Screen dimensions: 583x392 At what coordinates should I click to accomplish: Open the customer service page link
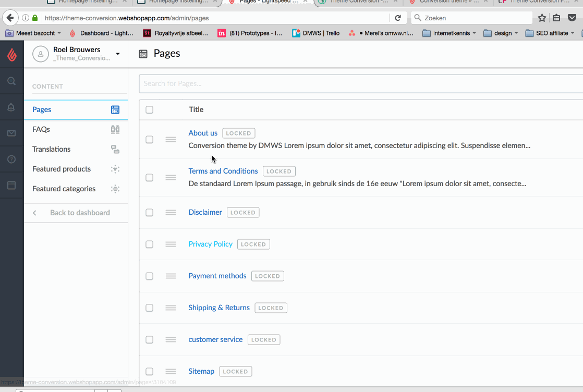click(216, 339)
